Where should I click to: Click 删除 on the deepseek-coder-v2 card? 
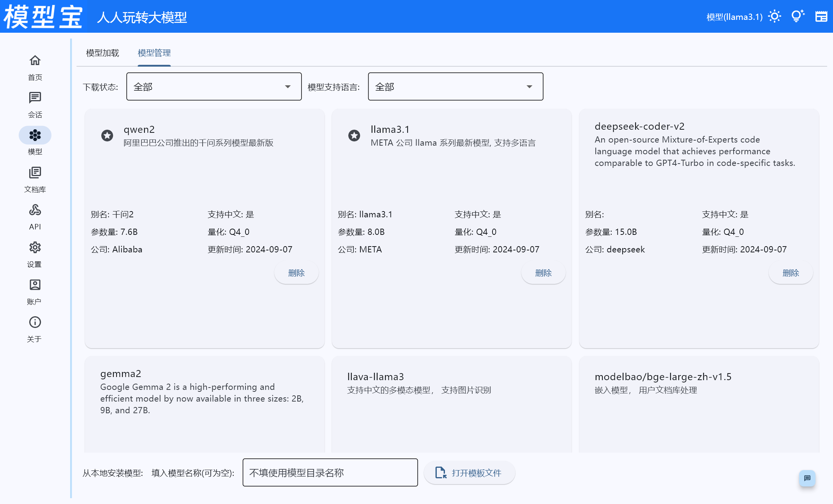(x=790, y=273)
